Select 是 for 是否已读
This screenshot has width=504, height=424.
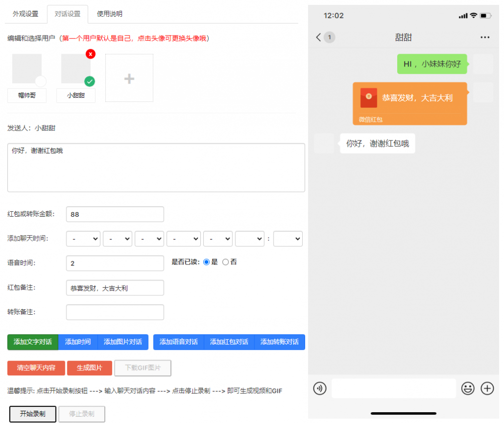(x=205, y=261)
